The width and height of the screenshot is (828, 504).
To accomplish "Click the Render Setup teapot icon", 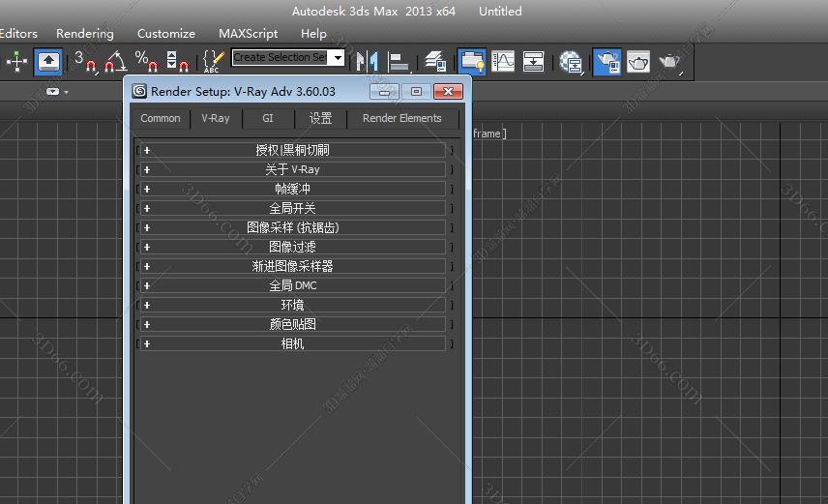I will tap(606, 61).
